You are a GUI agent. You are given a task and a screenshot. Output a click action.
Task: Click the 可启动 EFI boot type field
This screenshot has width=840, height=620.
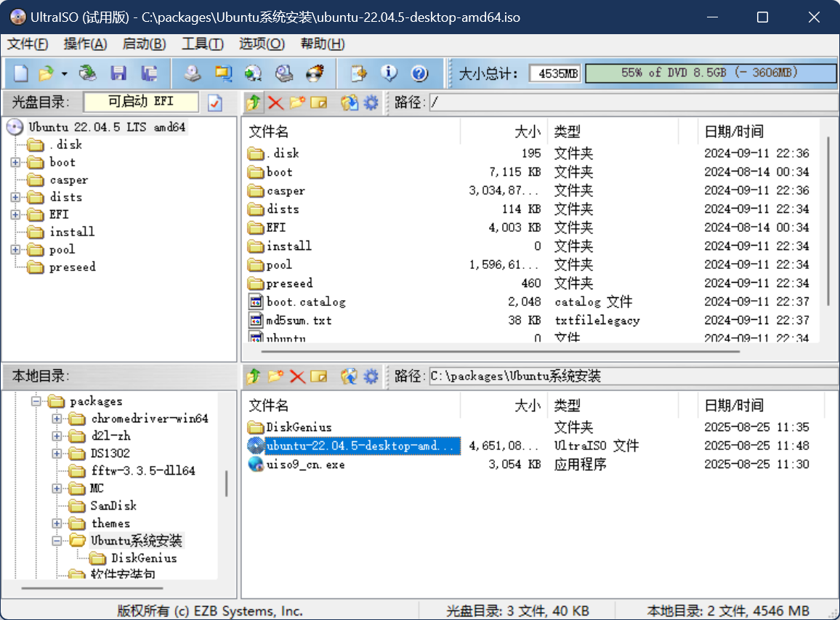[x=141, y=102]
